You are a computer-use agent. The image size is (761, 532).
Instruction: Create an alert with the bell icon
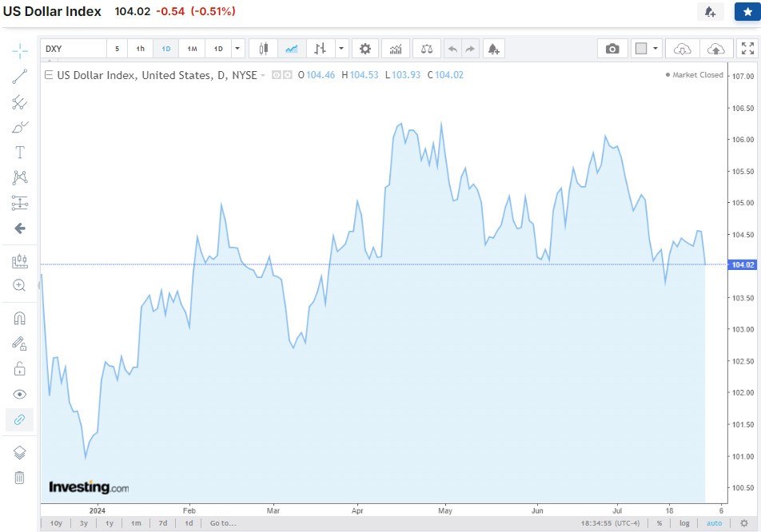(x=493, y=48)
